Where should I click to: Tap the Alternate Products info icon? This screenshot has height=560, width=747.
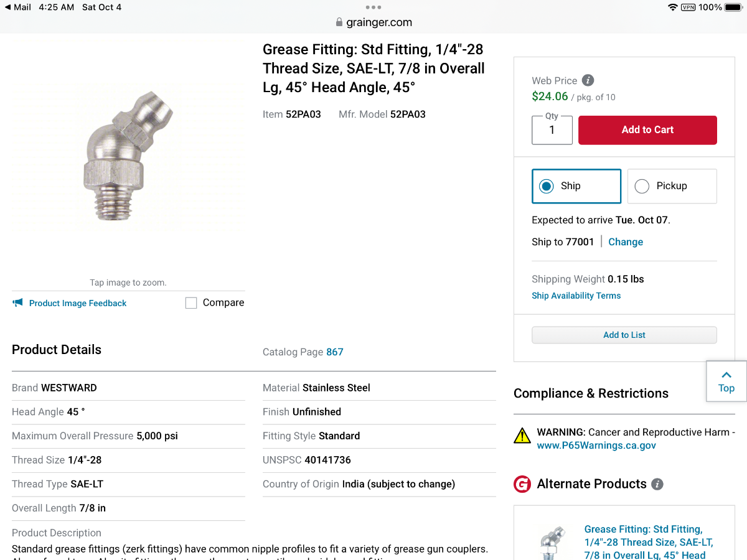click(x=657, y=484)
